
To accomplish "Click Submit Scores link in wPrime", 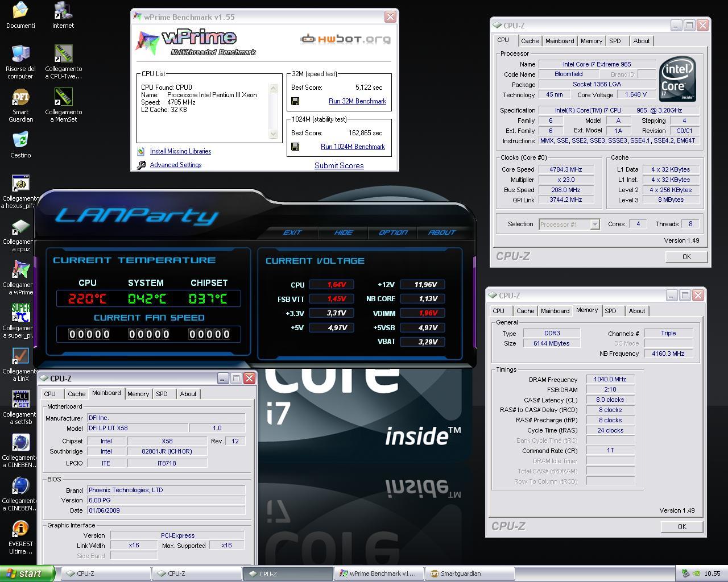I will click(x=339, y=165).
